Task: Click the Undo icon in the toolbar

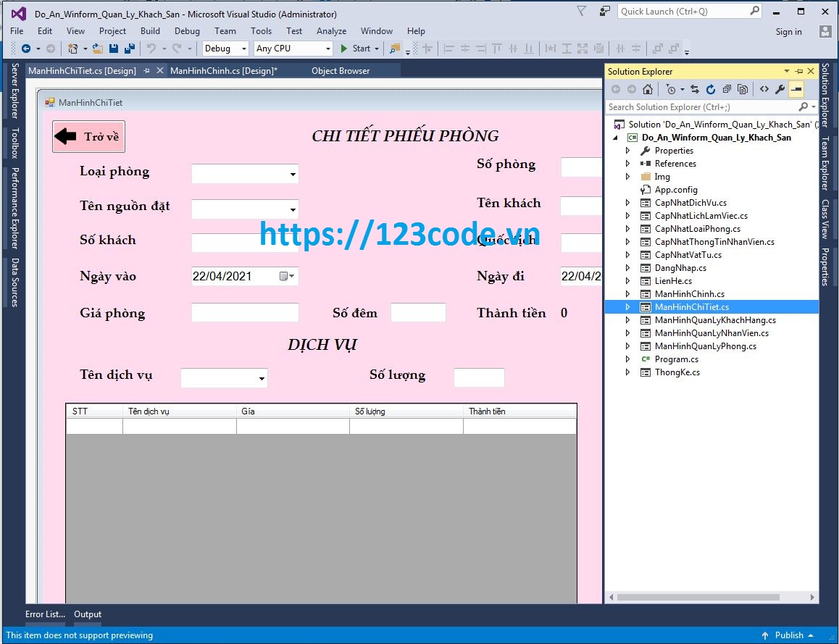Action: 151,49
